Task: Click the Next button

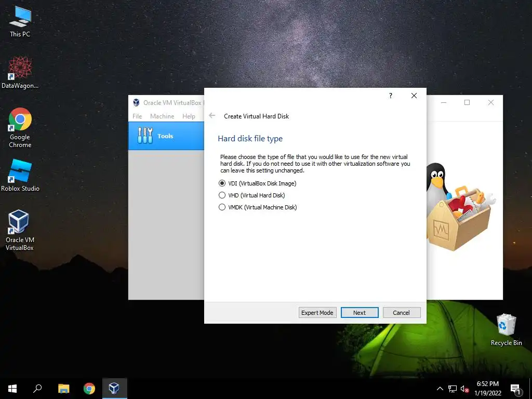Action: tap(360, 312)
